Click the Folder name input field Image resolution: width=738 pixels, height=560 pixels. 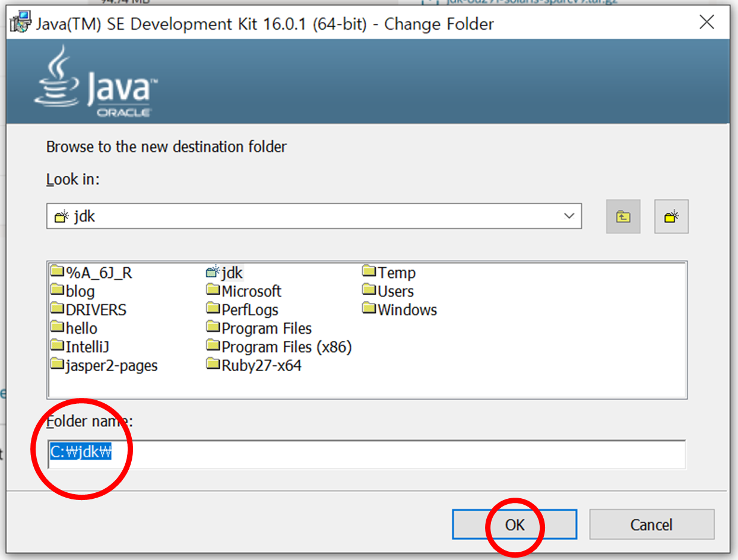[367, 454]
